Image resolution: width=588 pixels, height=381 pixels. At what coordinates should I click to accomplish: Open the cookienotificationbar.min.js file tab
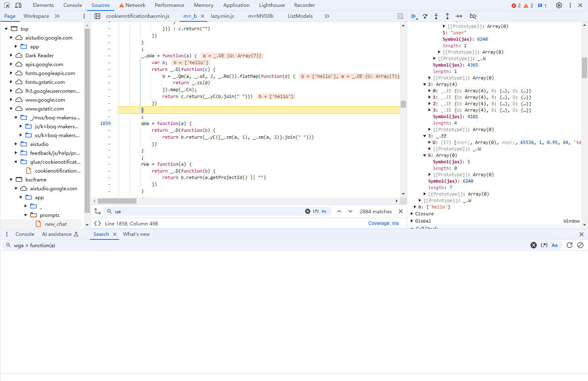click(x=138, y=16)
